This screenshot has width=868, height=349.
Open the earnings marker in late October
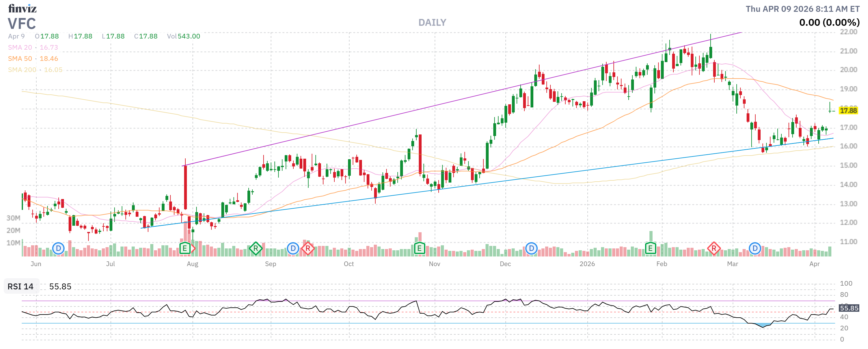click(419, 249)
